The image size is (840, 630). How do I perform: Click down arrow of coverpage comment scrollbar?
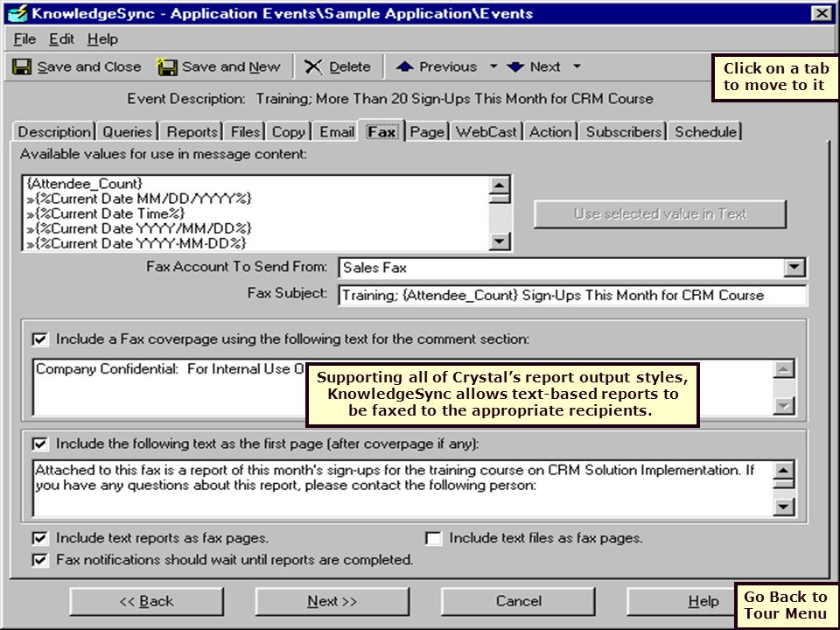pyautogui.click(x=784, y=405)
